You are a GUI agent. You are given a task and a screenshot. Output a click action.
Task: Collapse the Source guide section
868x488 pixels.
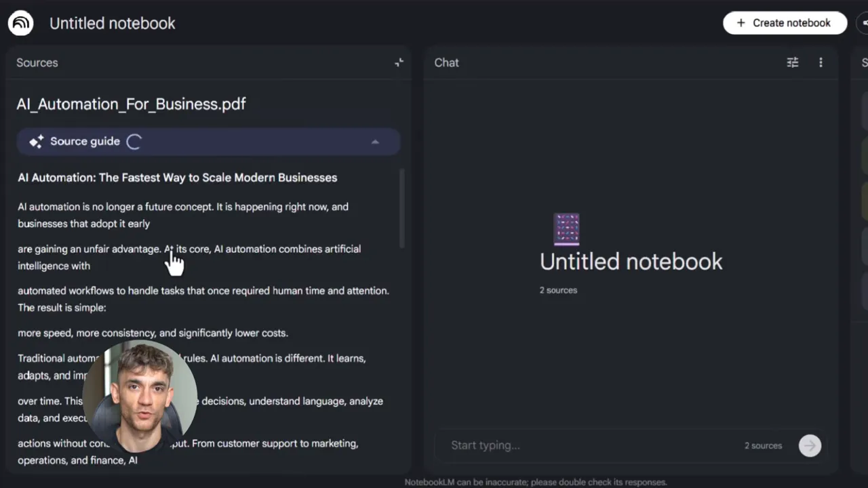pos(375,142)
